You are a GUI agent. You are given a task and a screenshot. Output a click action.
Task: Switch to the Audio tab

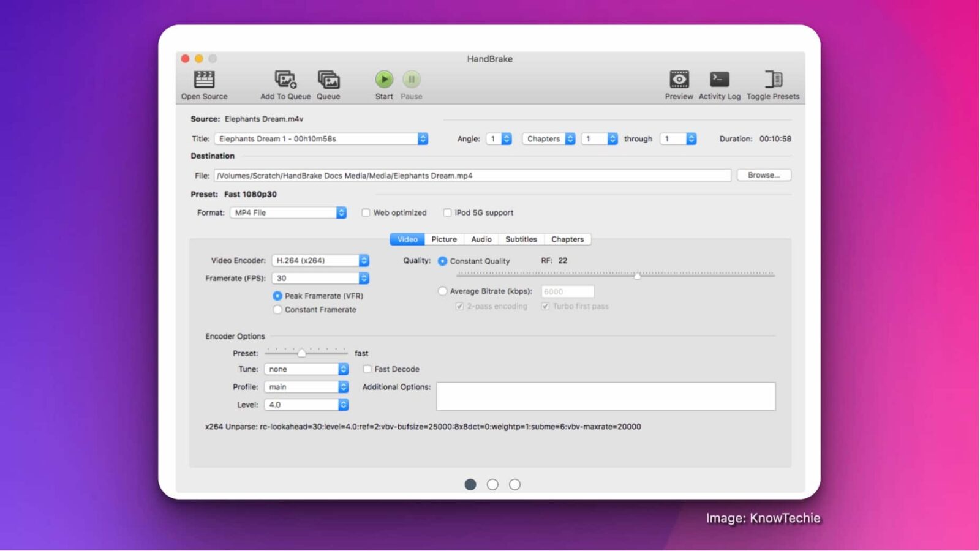pos(481,239)
